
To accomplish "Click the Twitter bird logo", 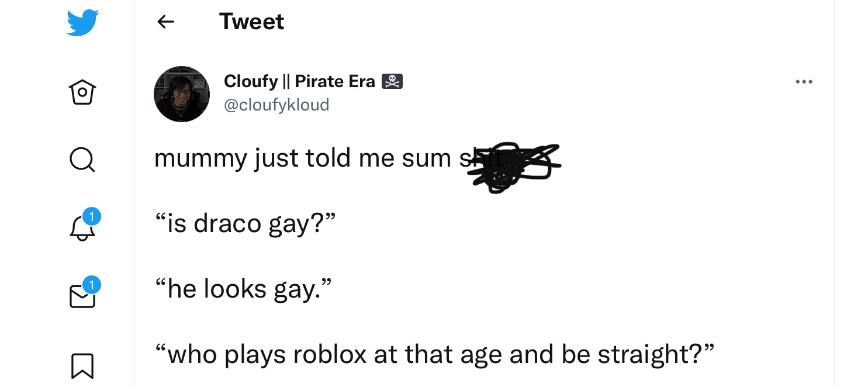I will [83, 23].
